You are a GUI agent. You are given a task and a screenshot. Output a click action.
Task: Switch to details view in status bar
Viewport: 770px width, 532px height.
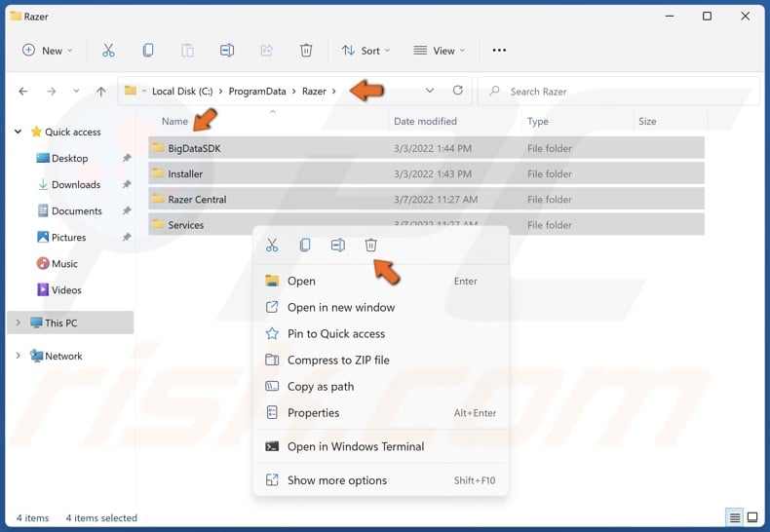(735, 517)
